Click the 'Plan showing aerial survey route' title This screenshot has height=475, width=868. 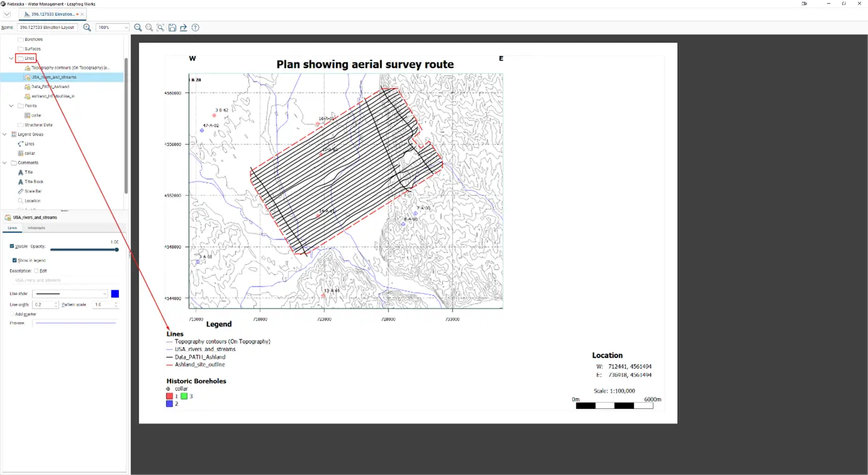pos(365,64)
